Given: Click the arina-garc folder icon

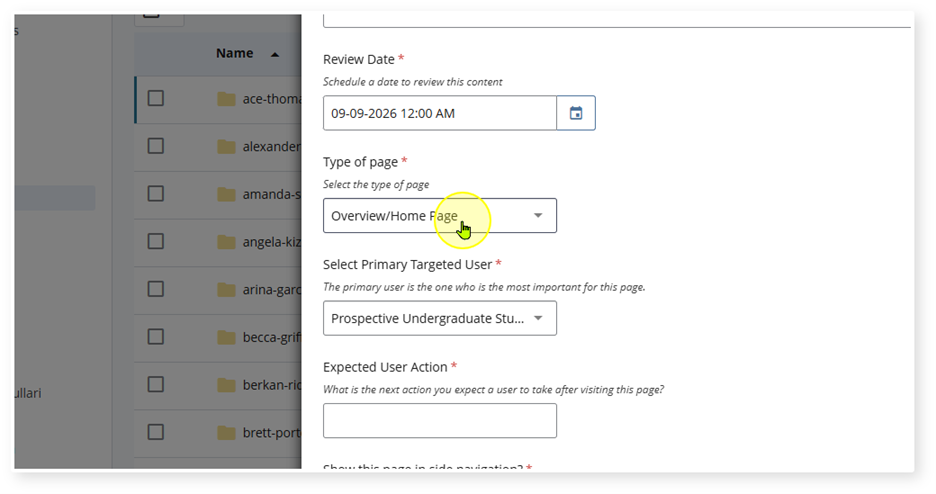Looking at the screenshot, I should click(x=226, y=290).
